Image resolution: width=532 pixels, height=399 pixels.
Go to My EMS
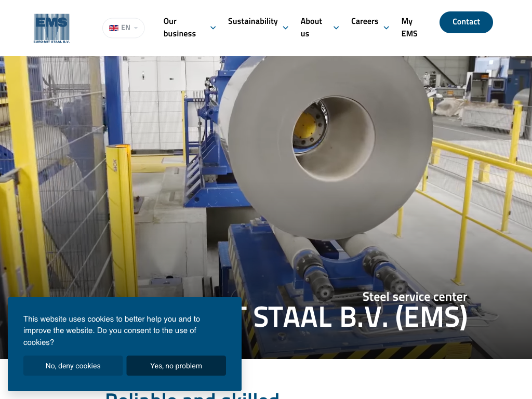(409, 28)
